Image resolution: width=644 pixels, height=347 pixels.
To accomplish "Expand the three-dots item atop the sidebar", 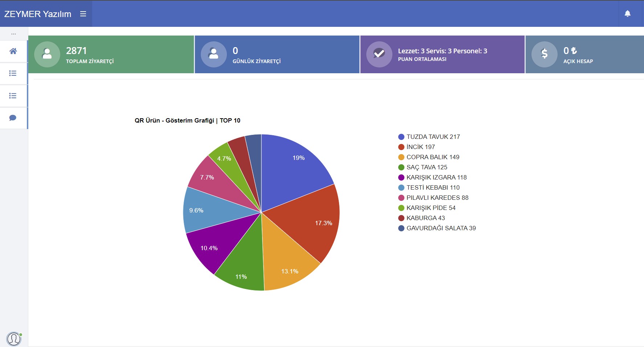I will point(13,34).
